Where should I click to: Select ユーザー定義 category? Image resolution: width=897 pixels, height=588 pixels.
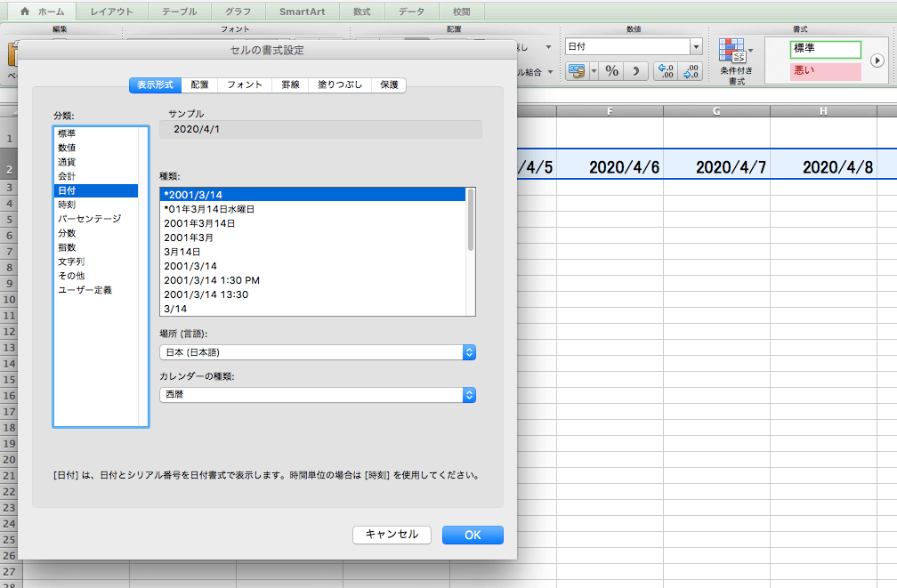click(85, 290)
